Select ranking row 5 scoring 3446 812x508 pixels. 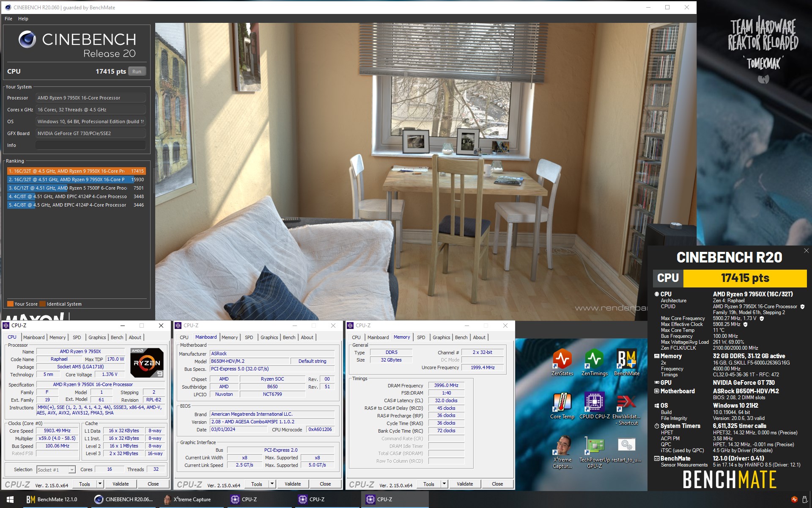[77, 205]
